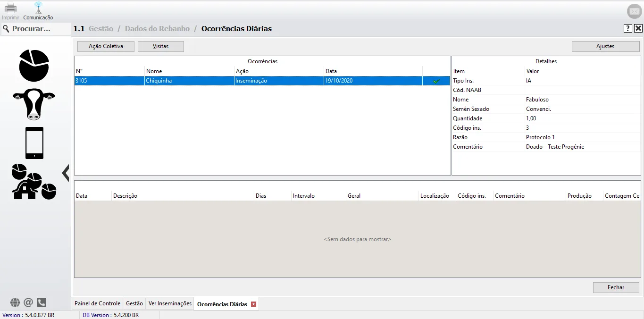Click the Imprimir printer icon

point(10,8)
